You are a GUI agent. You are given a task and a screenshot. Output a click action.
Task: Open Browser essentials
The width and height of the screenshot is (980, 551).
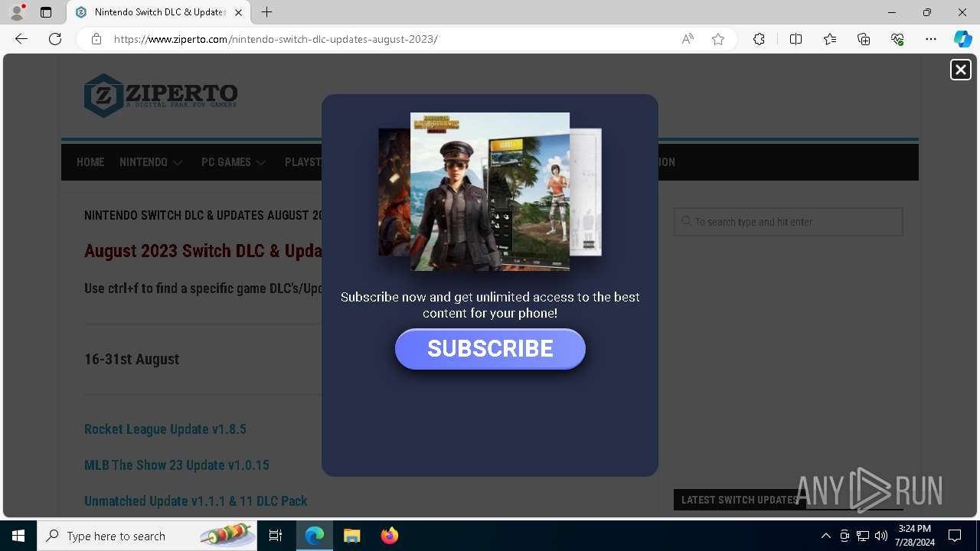coord(897,39)
